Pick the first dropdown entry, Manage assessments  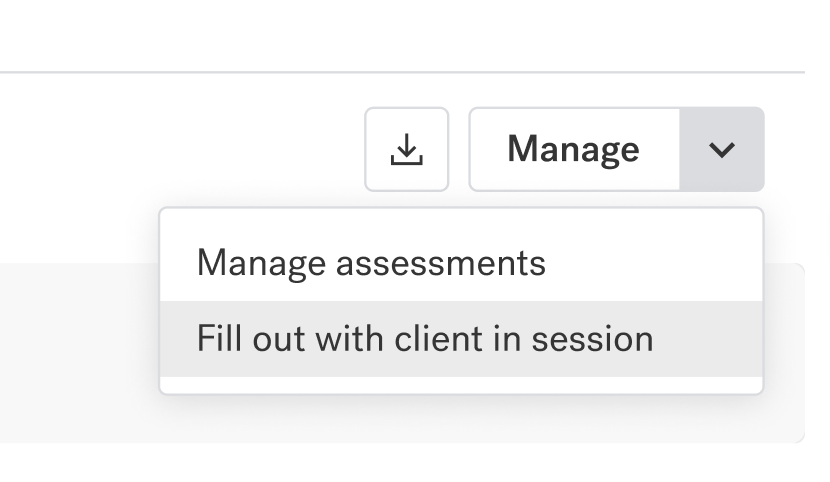tap(461, 263)
